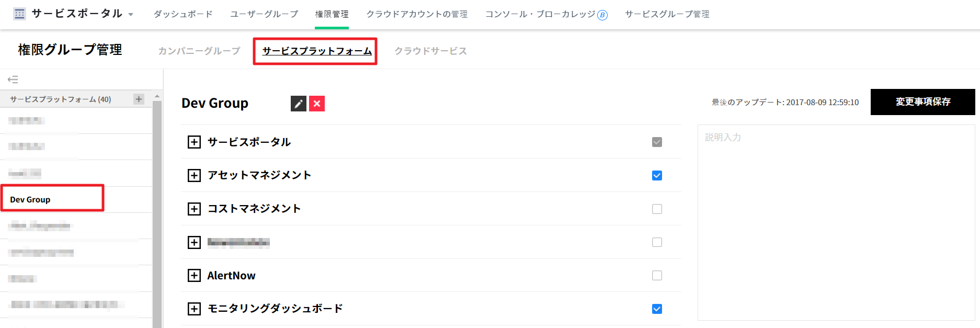Click the red delete X icon
980x328 pixels.
[x=317, y=104]
